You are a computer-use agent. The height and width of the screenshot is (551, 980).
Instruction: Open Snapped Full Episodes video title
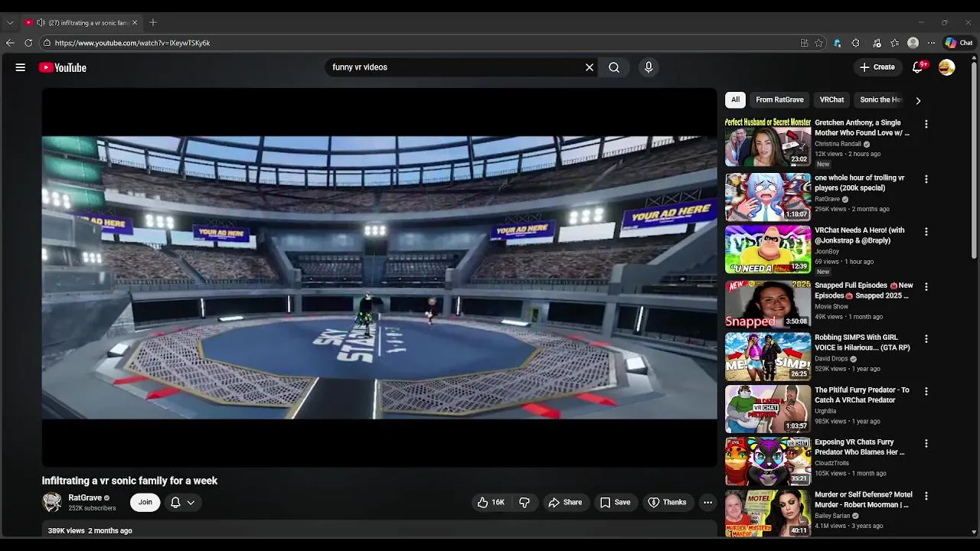(x=864, y=290)
